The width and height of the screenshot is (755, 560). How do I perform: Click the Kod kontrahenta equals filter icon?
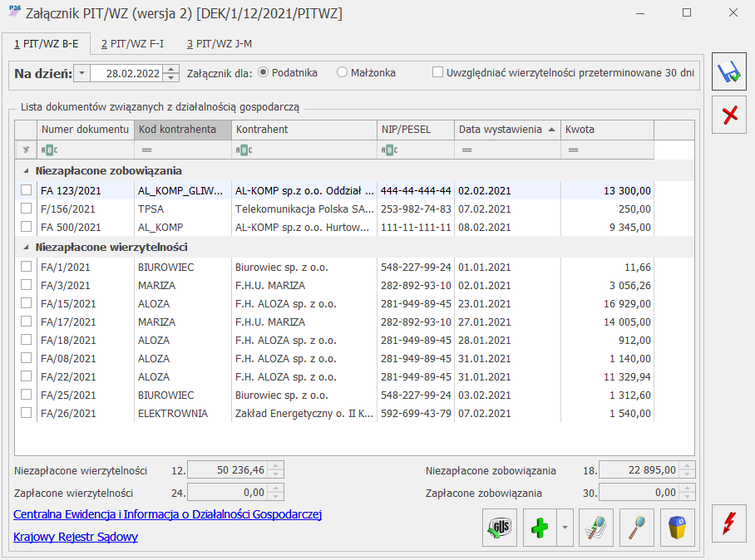coord(147,150)
